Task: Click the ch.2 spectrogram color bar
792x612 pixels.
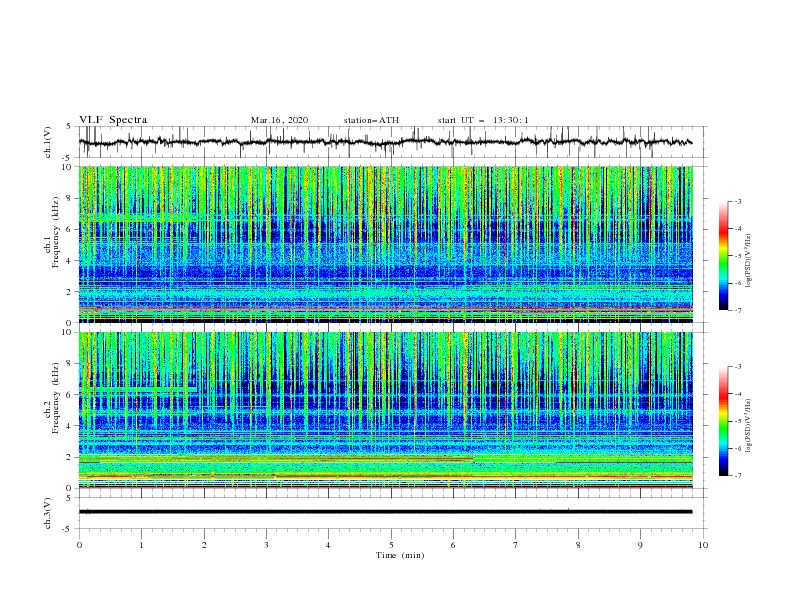Action: coord(724,421)
